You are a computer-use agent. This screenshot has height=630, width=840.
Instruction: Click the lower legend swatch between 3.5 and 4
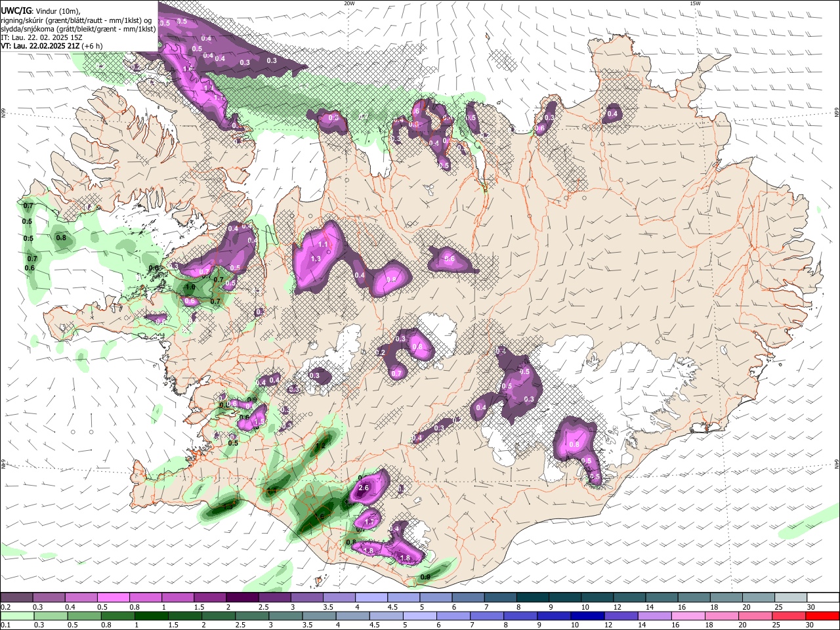click(318, 616)
